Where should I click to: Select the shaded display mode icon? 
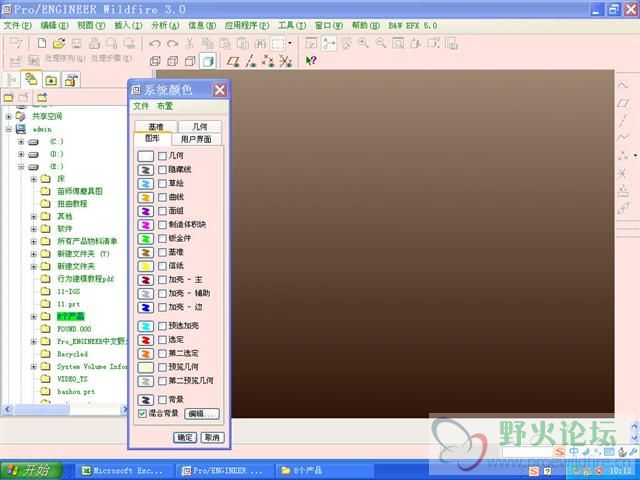[208, 61]
